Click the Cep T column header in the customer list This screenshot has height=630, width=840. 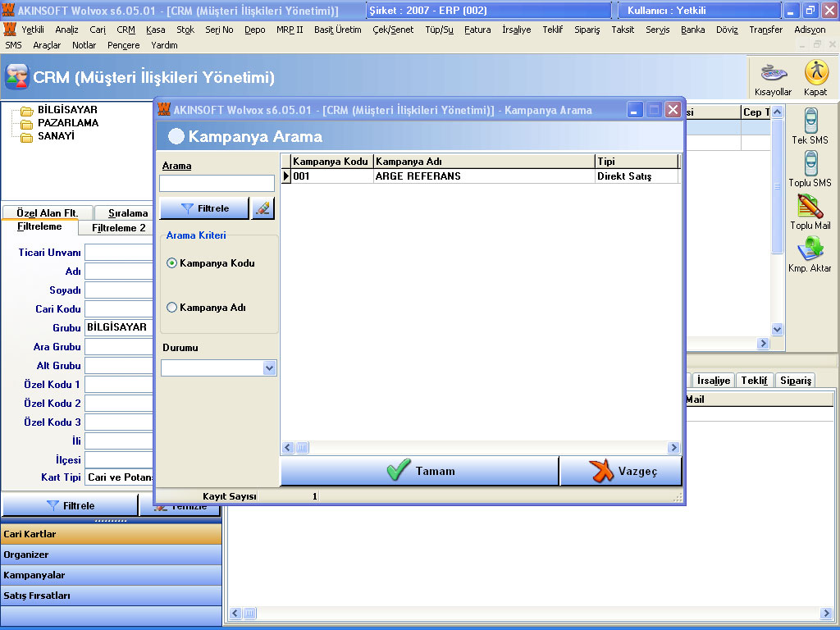[x=756, y=112]
